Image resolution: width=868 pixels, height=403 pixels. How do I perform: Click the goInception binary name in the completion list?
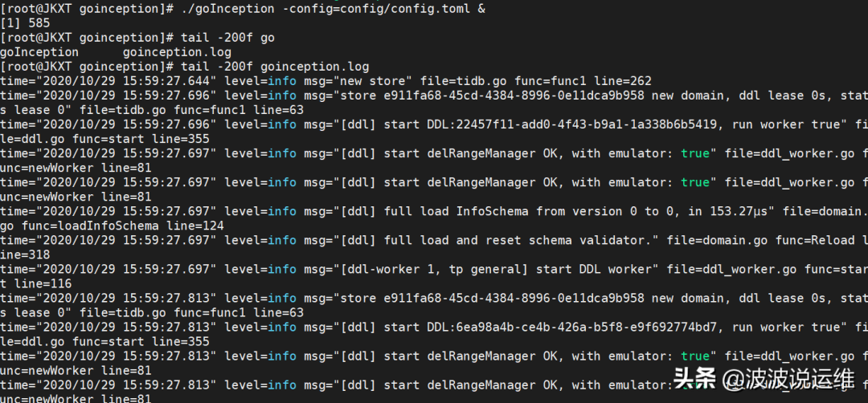pos(39,52)
